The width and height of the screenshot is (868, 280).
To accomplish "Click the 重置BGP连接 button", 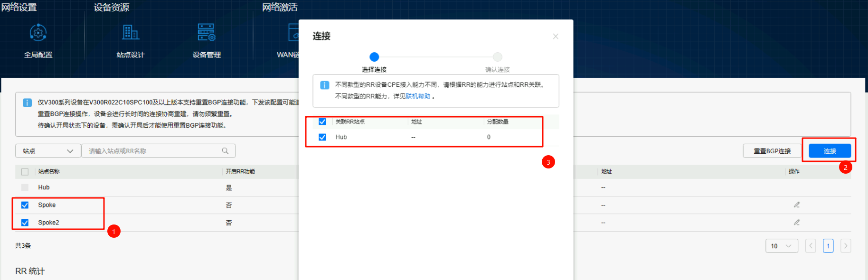I will click(x=772, y=151).
